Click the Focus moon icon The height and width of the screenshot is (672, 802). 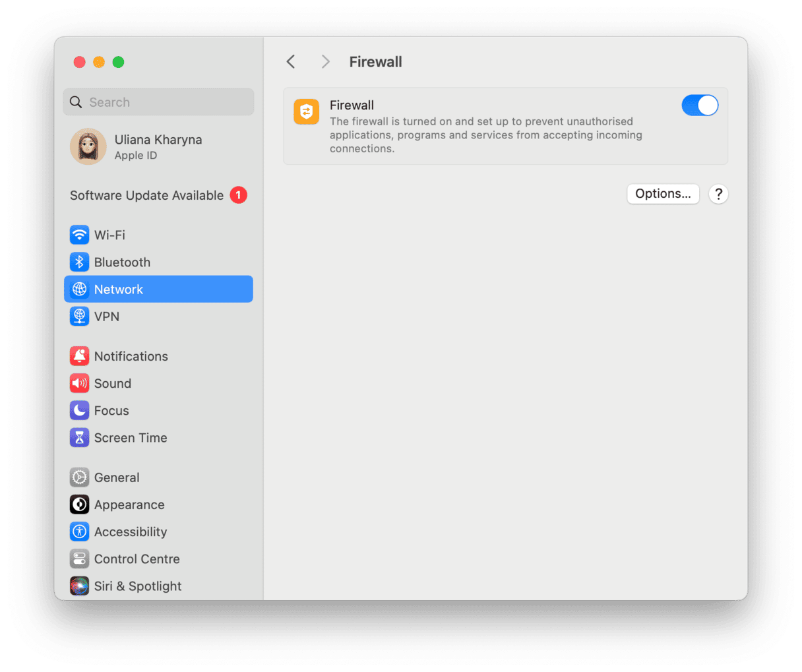79,410
